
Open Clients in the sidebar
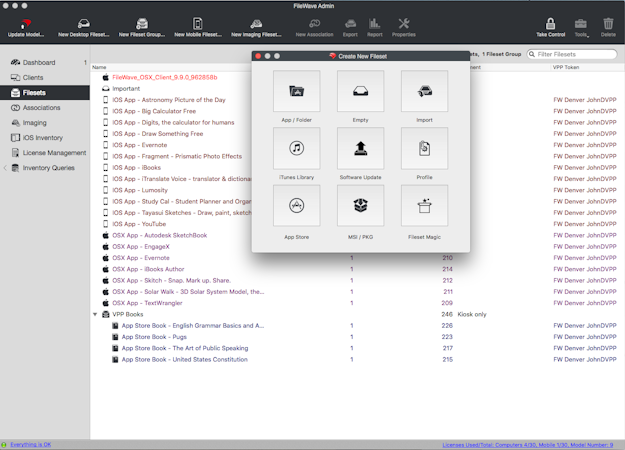point(33,78)
